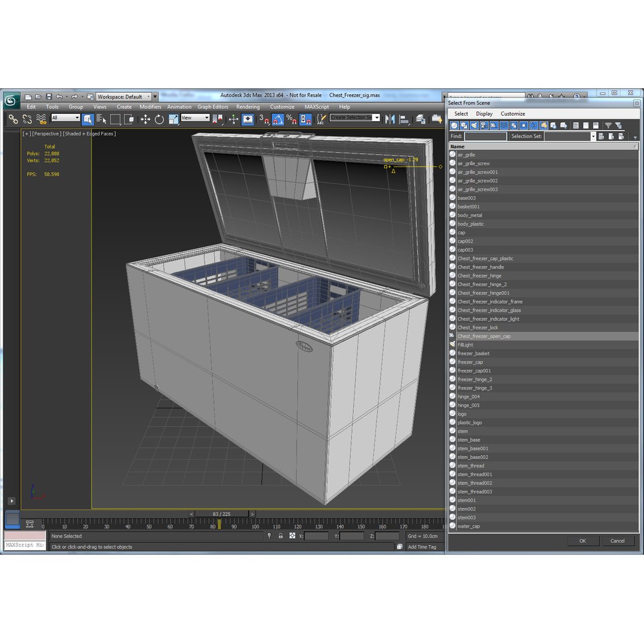This screenshot has height=644, width=644.
Task: Click the OK button in Select From Scene
Action: [x=583, y=541]
